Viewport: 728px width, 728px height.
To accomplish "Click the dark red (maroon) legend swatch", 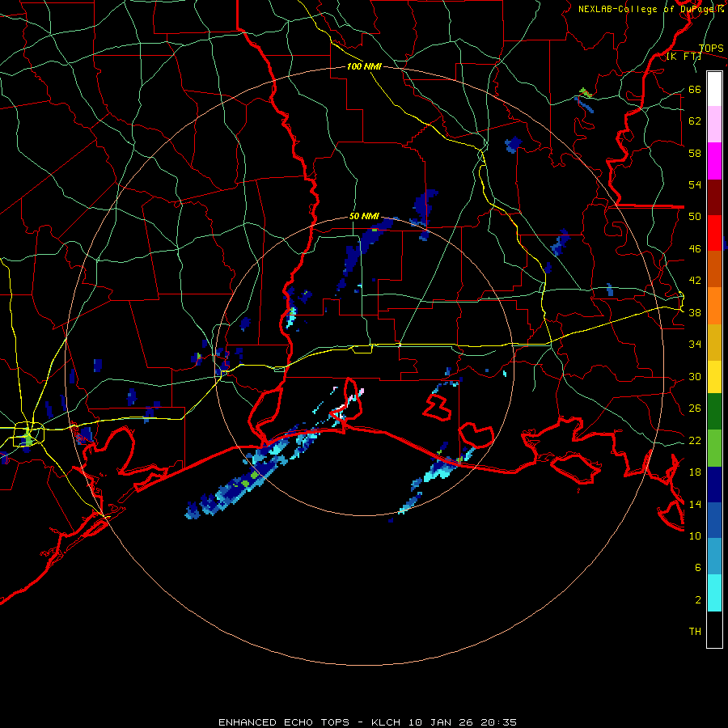I will pos(714,197).
